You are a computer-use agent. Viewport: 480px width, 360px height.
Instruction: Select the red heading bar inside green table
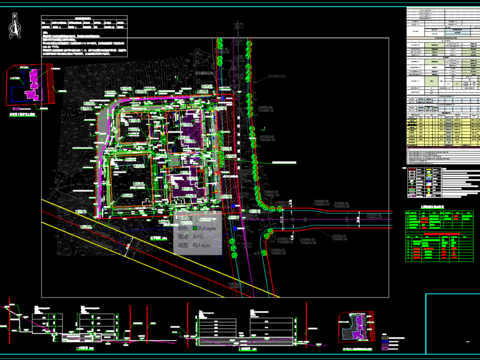pos(441,234)
